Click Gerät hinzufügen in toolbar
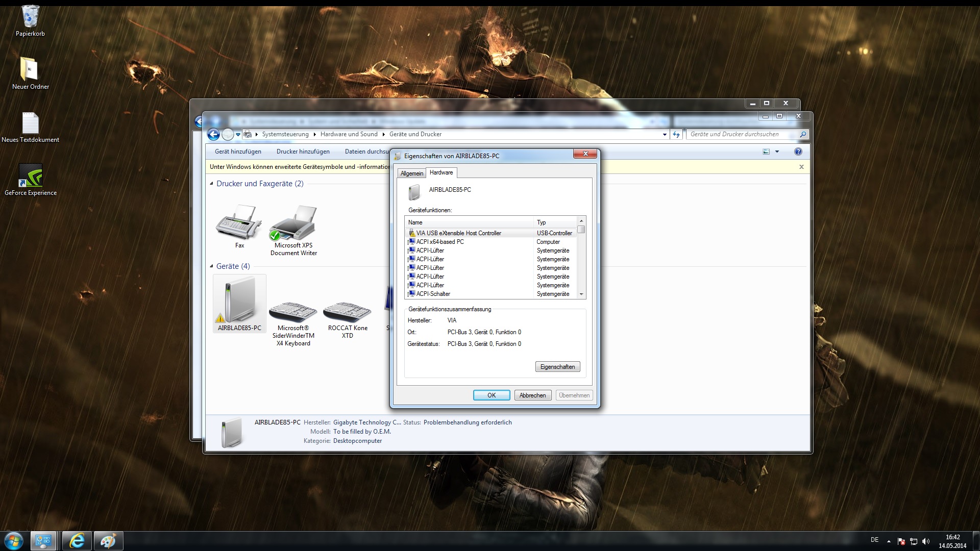This screenshot has width=980, height=551. coord(238,152)
